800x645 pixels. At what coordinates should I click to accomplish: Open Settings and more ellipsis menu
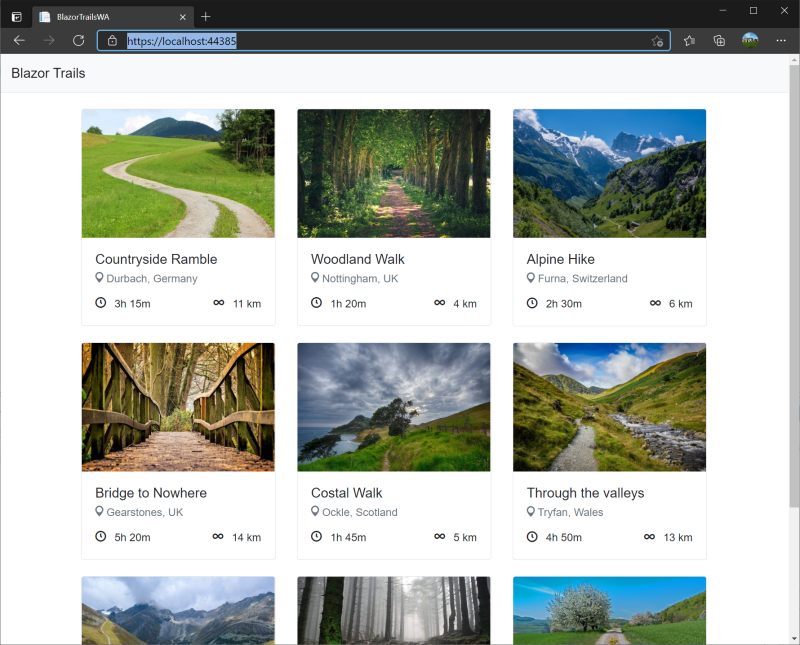click(781, 40)
